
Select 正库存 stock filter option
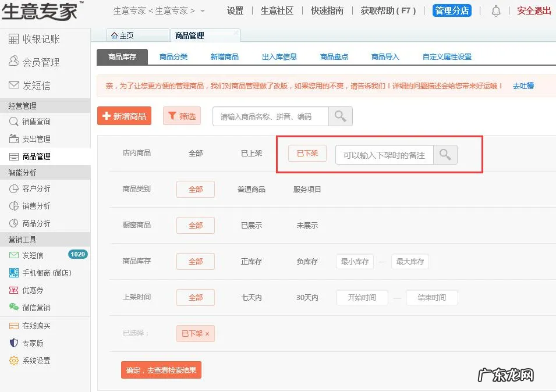coord(251,261)
